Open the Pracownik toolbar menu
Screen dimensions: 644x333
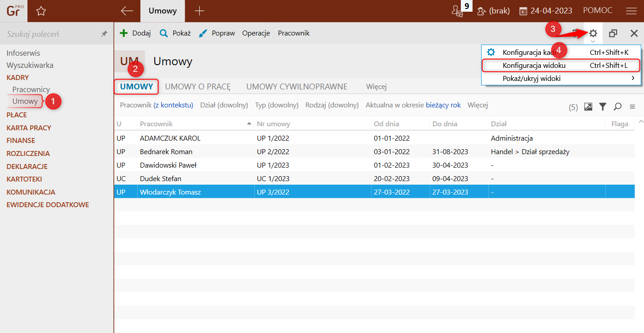click(x=293, y=33)
